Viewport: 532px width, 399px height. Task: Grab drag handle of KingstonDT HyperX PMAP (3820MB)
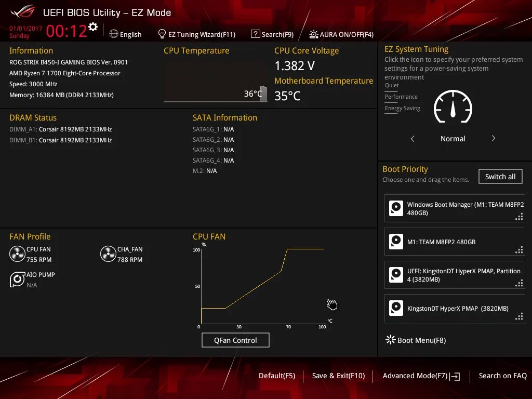519,316
